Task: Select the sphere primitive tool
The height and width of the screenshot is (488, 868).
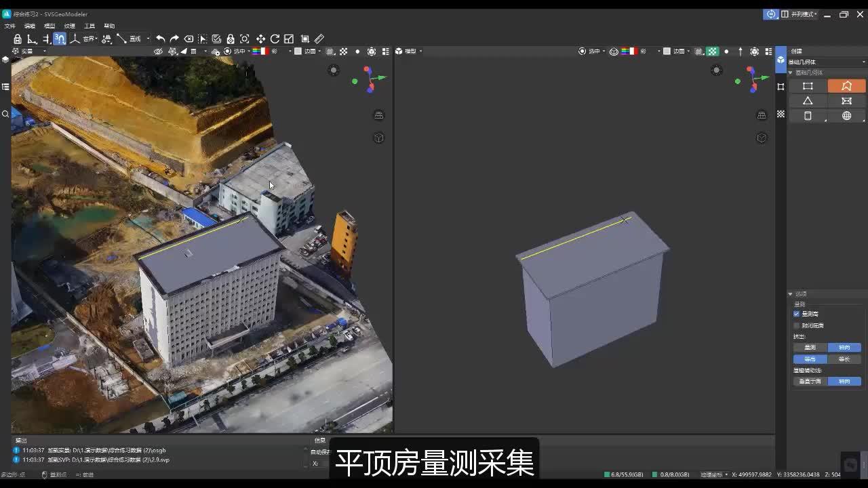Action: pos(847,115)
